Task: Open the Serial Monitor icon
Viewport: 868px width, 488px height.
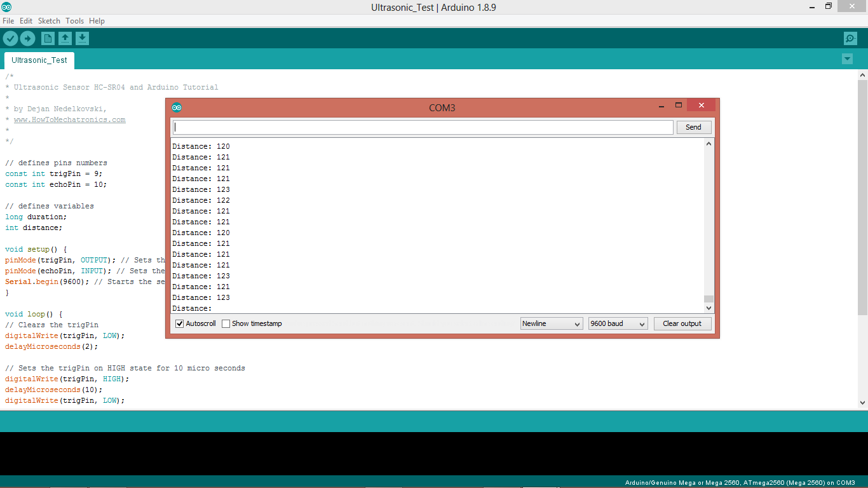Action: [850, 38]
